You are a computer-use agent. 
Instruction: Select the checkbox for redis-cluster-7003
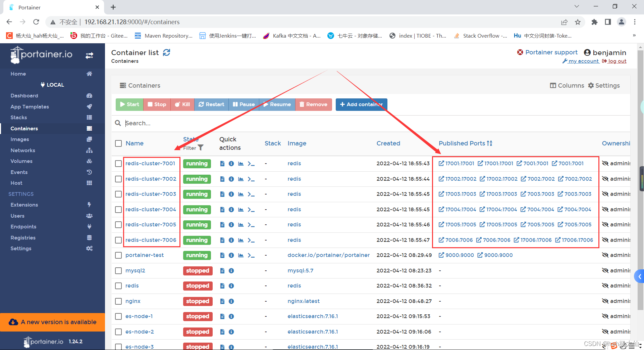[118, 194]
